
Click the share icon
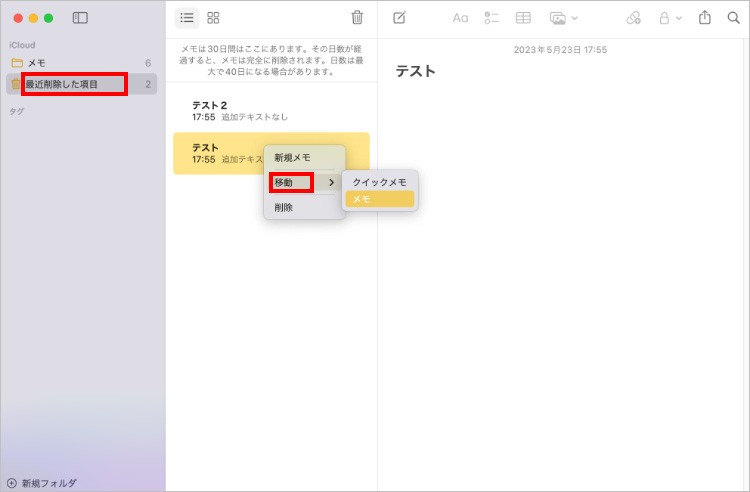click(705, 18)
